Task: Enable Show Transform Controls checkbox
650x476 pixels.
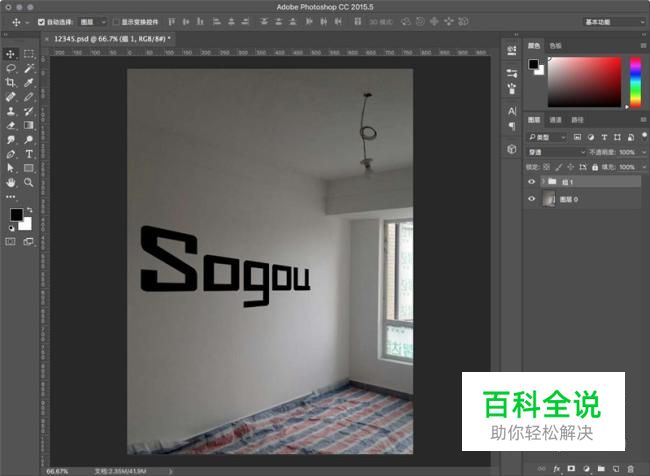Action: click(116, 22)
